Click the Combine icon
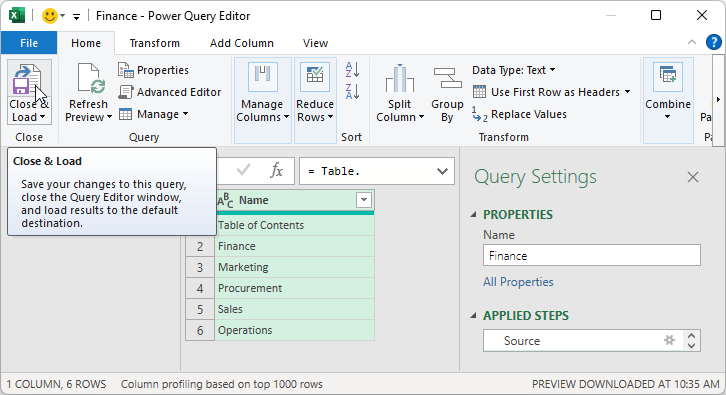The width and height of the screenshot is (726, 395). click(668, 76)
